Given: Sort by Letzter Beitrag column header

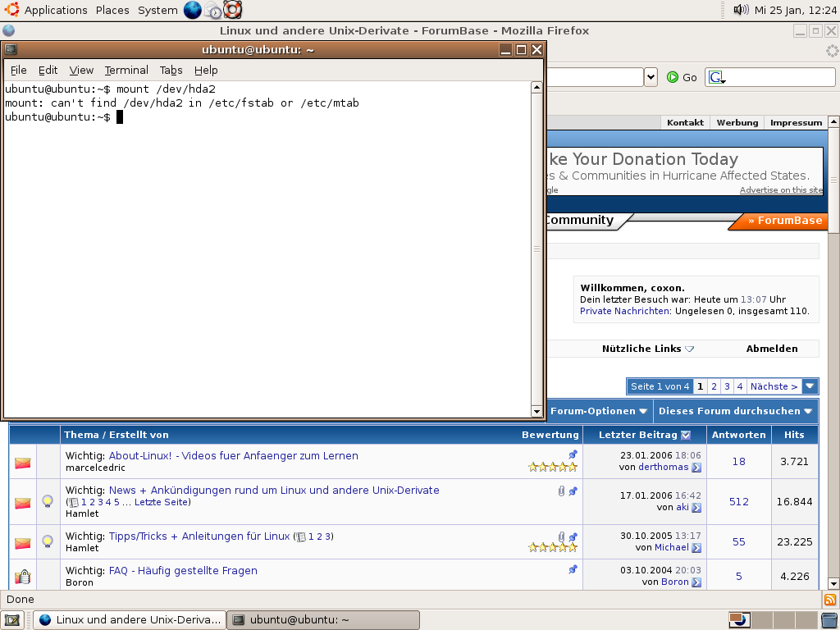Looking at the screenshot, I should (638, 435).
